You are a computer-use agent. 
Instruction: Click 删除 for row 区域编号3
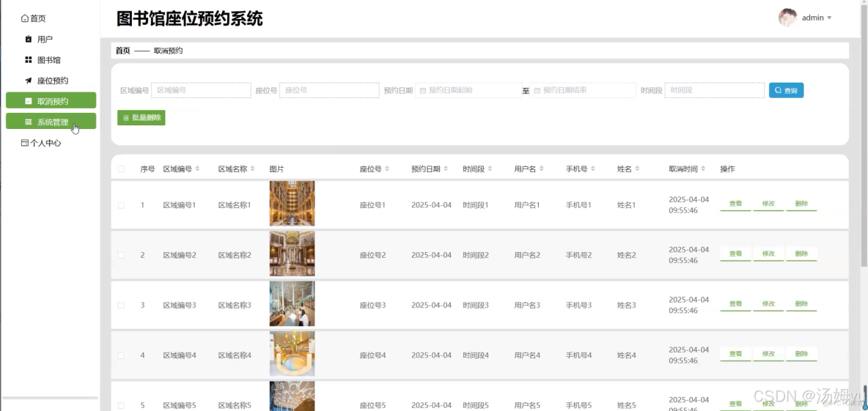(801, 304)
